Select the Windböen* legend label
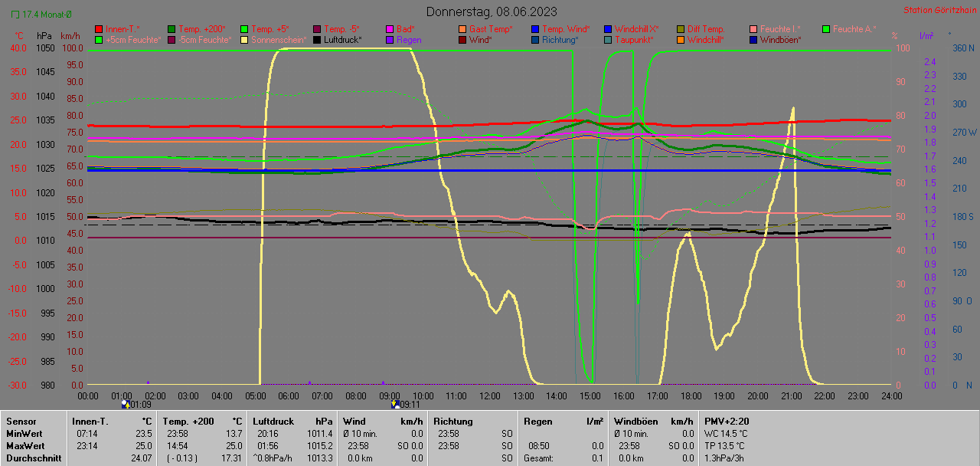Viewport: 980px width, 466px height. click(x=781, y=40)
